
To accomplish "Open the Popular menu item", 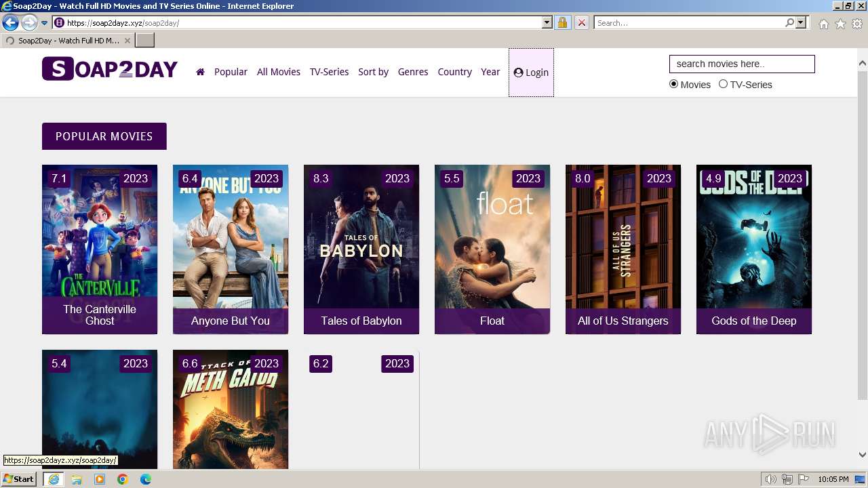I will point(231,72).
